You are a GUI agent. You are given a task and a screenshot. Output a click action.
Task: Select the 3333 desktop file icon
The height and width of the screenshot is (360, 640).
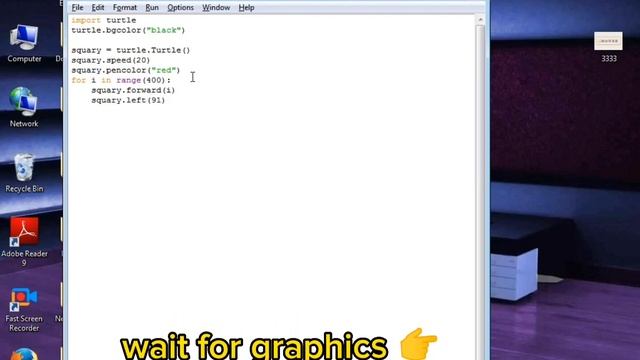click(608, 47)
